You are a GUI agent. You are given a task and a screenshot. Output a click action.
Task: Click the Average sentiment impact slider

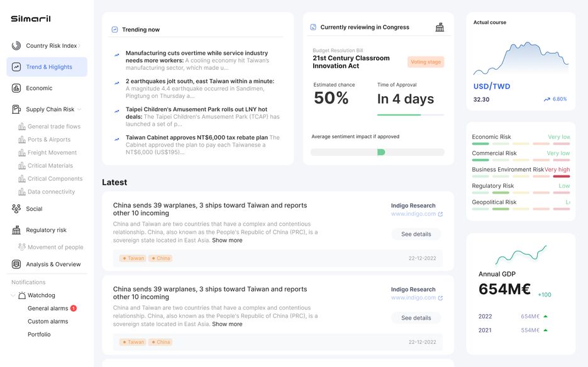tap(377, 152)
